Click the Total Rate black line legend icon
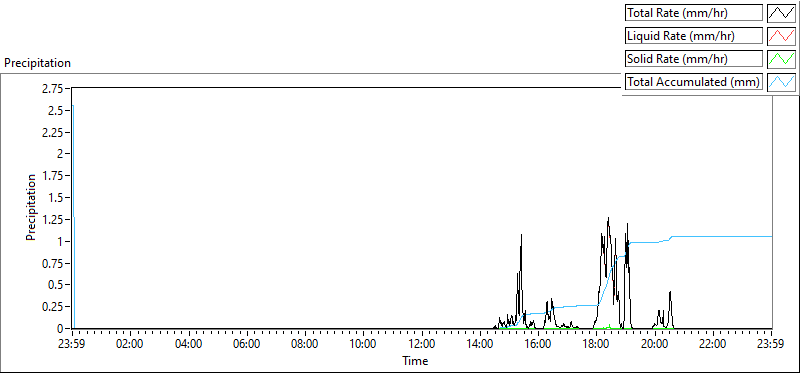Screen dimensions: 800x373 (x=781, y=13)
